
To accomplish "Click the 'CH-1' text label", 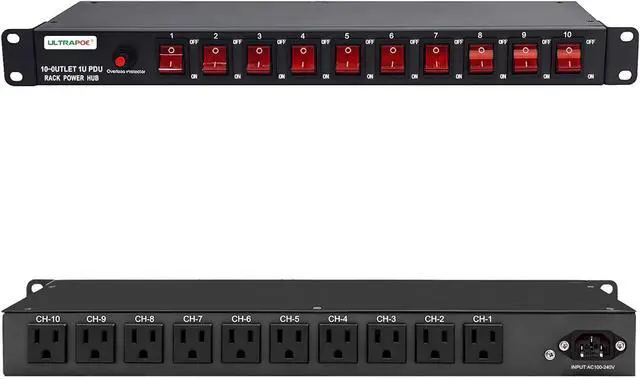I will coord(482,319).
